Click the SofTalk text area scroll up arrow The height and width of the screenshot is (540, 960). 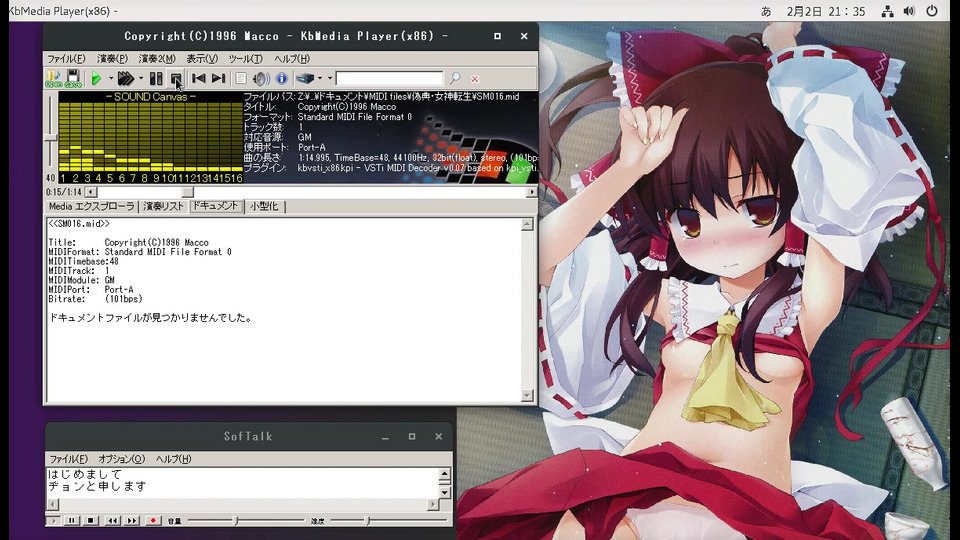point(444,474)
